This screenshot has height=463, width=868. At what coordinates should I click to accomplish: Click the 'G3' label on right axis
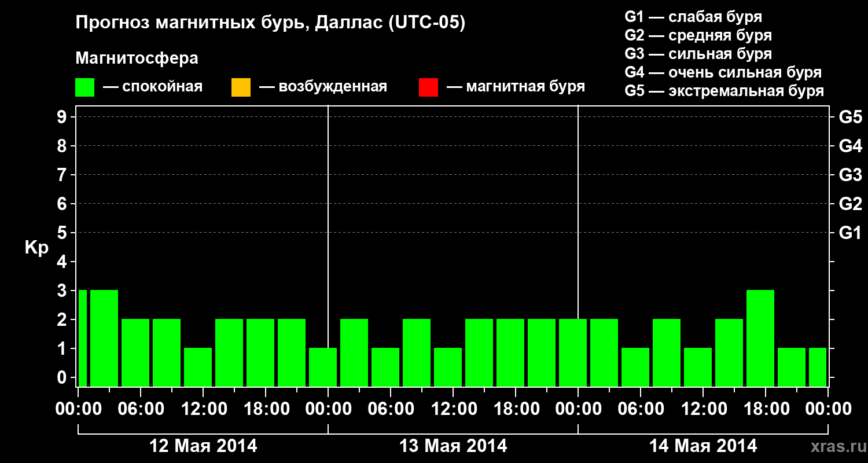pos(850,175)
